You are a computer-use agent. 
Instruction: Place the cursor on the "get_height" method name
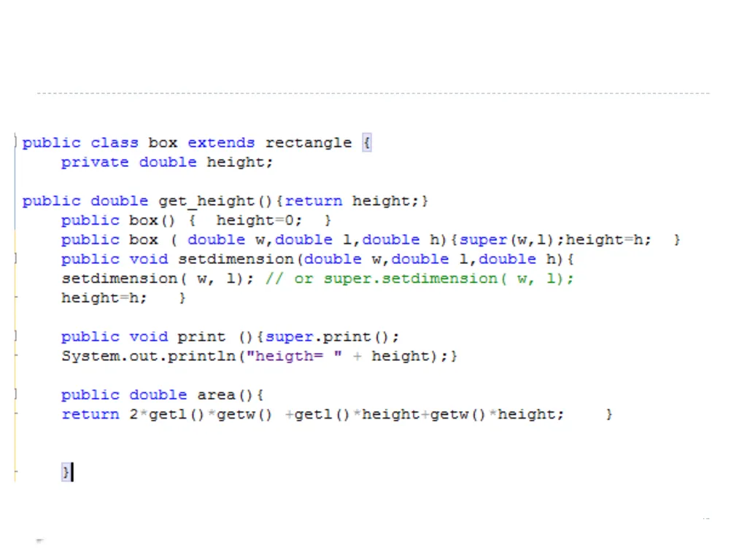(206, 201)
